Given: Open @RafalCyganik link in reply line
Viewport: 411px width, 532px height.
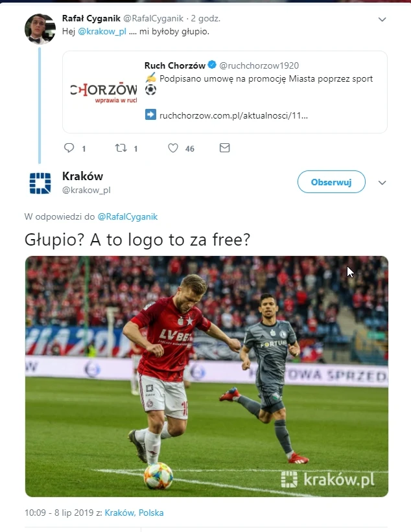Looking at the screenshot, I should pos(128,216).
